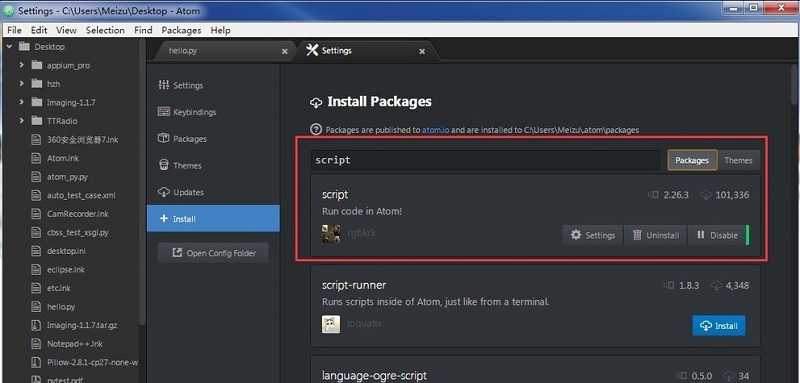Viewport: 800px width, 383px height.
Task: Expand the hzh folder
Action: pos(21,84)
